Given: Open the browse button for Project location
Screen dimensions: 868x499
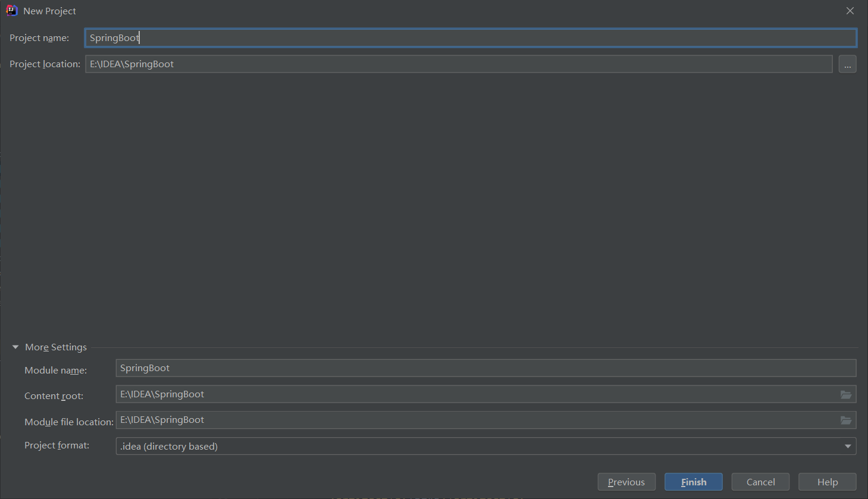Looking at the screenshot, I should pos(847,64).
